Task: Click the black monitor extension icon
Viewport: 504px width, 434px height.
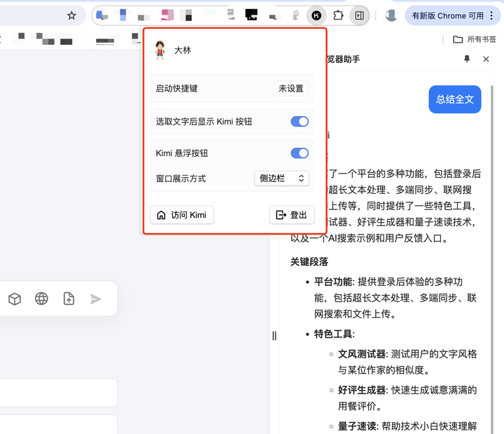Action: coord(251,15)
